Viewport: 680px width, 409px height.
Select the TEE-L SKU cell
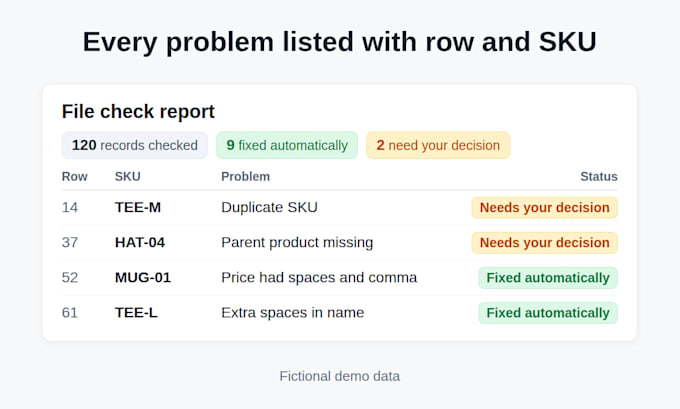click(x=136, y=313)
